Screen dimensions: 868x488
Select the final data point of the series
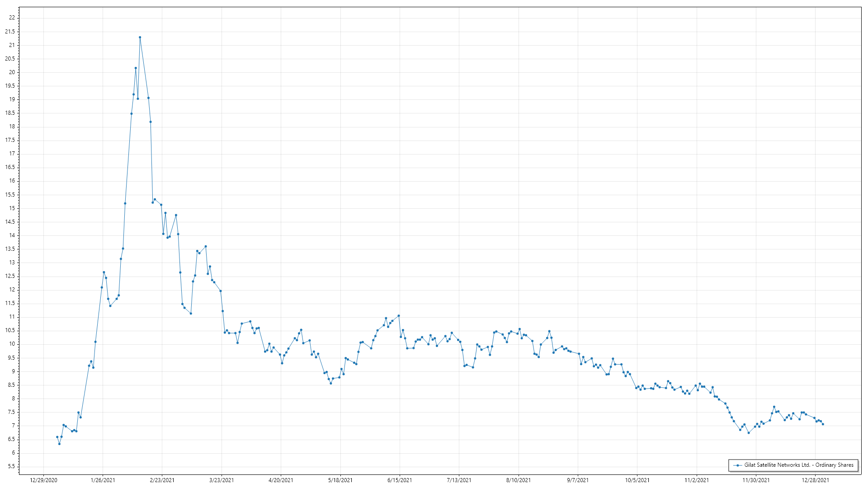click(823, 424)
